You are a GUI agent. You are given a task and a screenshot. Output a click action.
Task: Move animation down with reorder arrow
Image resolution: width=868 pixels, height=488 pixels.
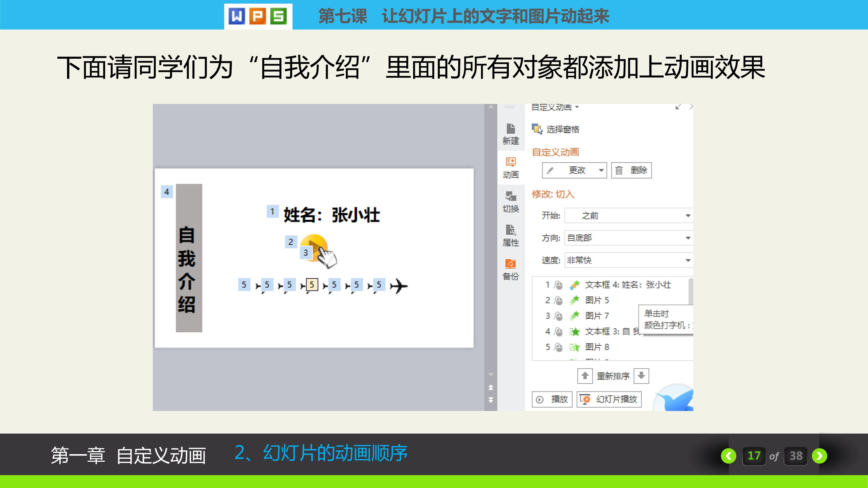pos(641,375)
